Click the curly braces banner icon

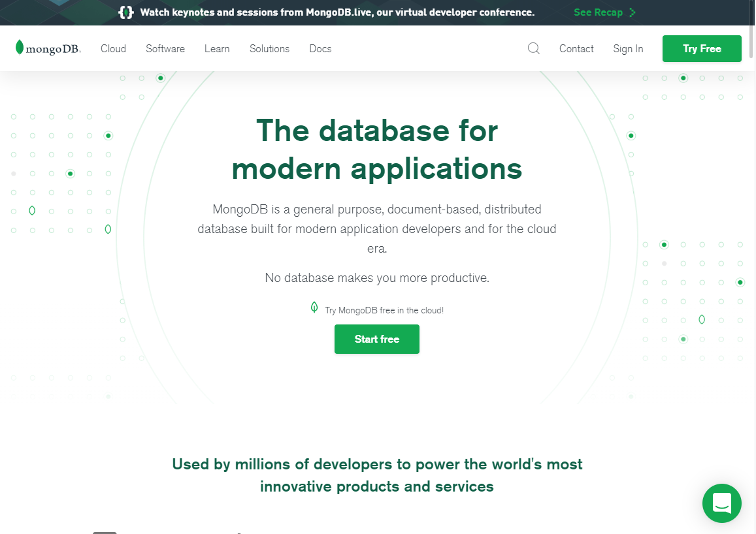point(126,12)
